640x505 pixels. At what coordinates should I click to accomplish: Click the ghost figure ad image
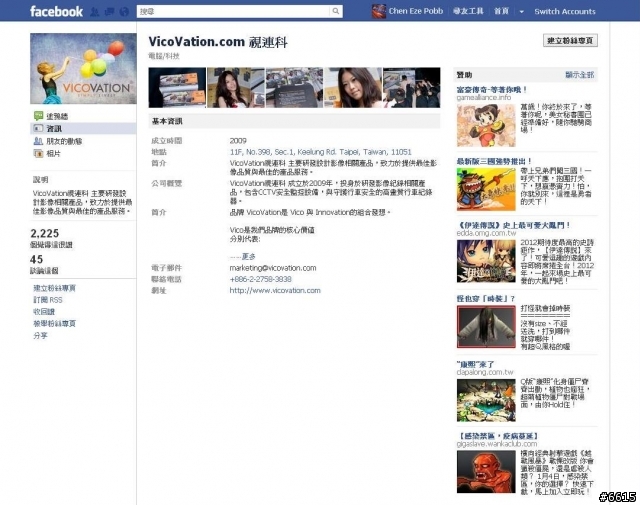pyautogui.click(x=486, y=327)
